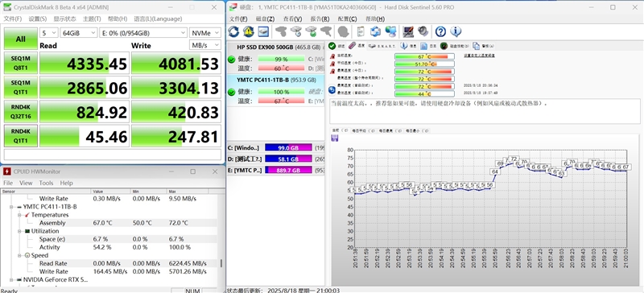Open Tools menu in HWMonitor
Screen dimensions: 644x293
pos(46,183)
